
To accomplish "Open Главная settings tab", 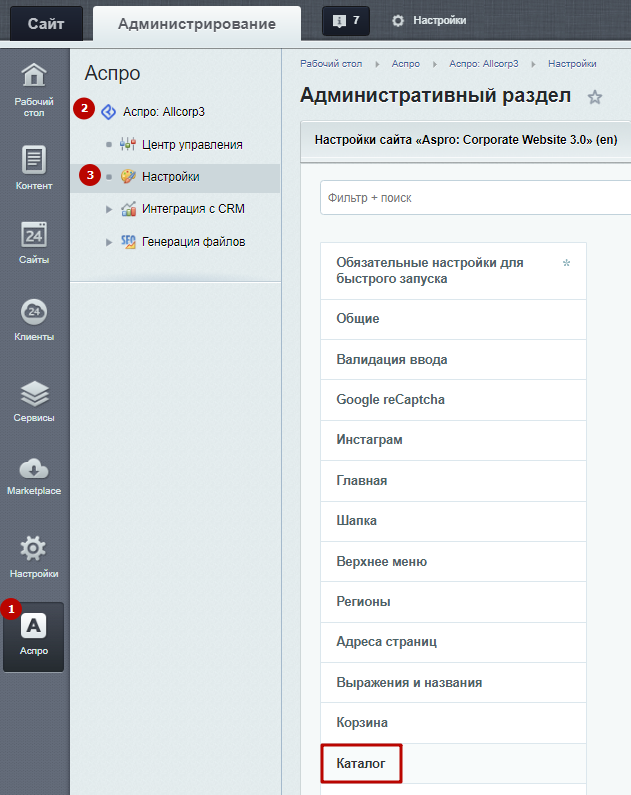I will pos(453,481).
